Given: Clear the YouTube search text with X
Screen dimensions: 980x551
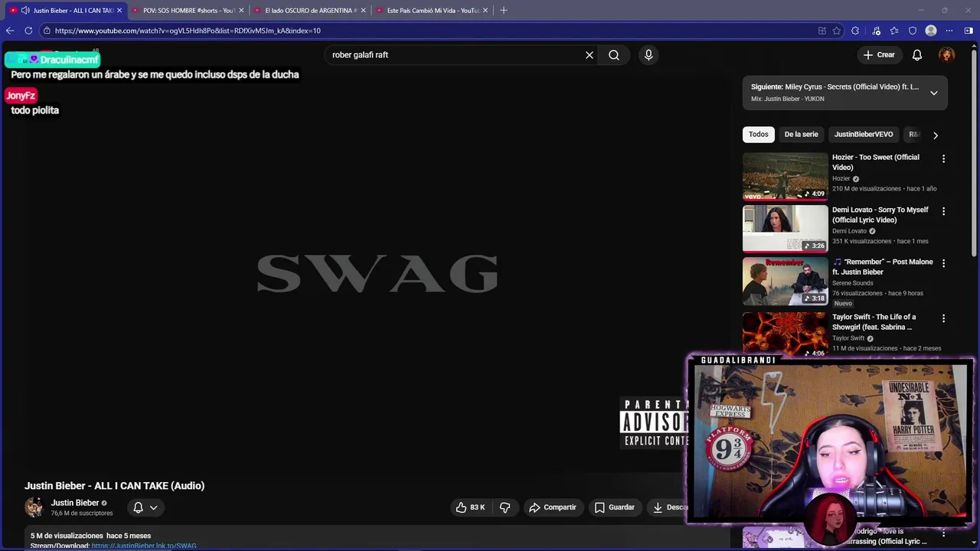Looking at the screenshot, I should (x=590, y=55).
